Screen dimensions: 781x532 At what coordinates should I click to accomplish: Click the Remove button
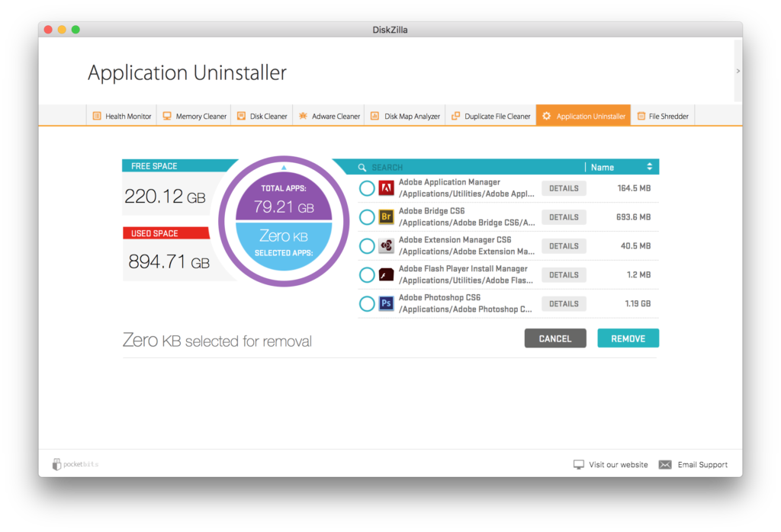point(628,338)
